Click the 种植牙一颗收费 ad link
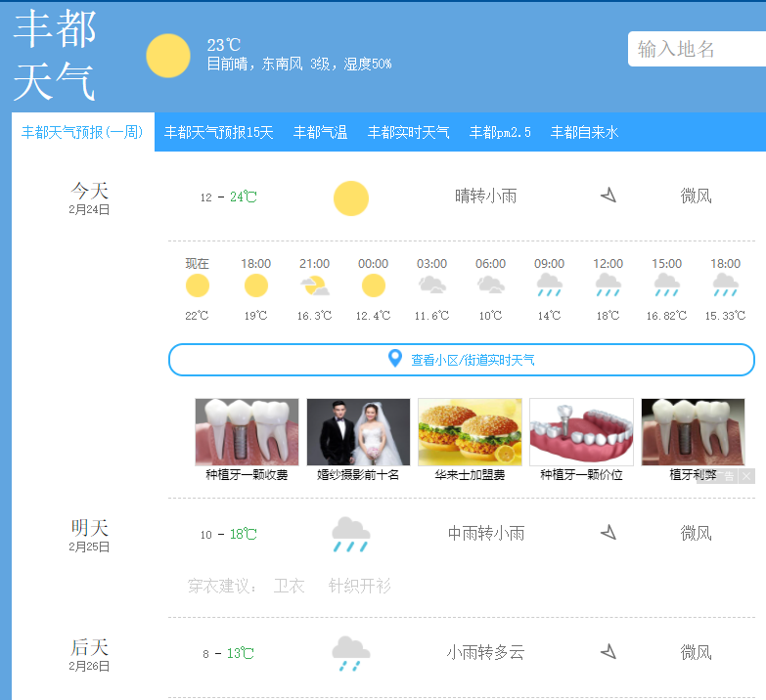This screenshot has height=700, width=766. coord(247,475)
